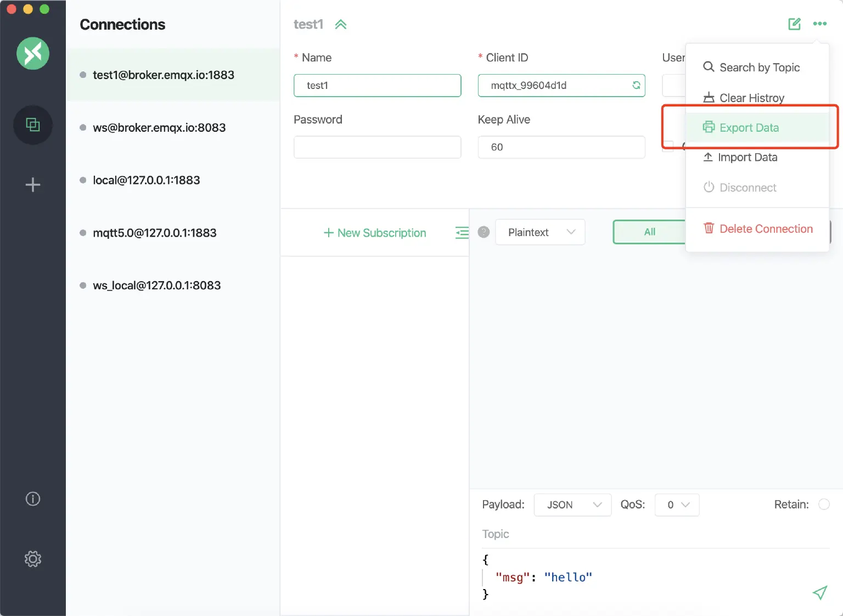This screenshot has width=843, height=616.
Task: Toggle the Retain radio button
Action: click(x=824, y=504)
